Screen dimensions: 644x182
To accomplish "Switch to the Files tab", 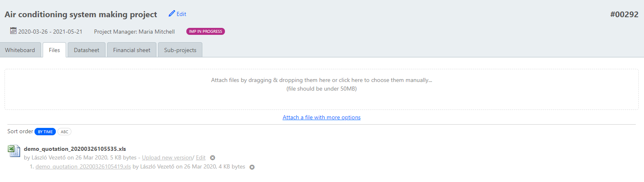I will tap(54, 50).
